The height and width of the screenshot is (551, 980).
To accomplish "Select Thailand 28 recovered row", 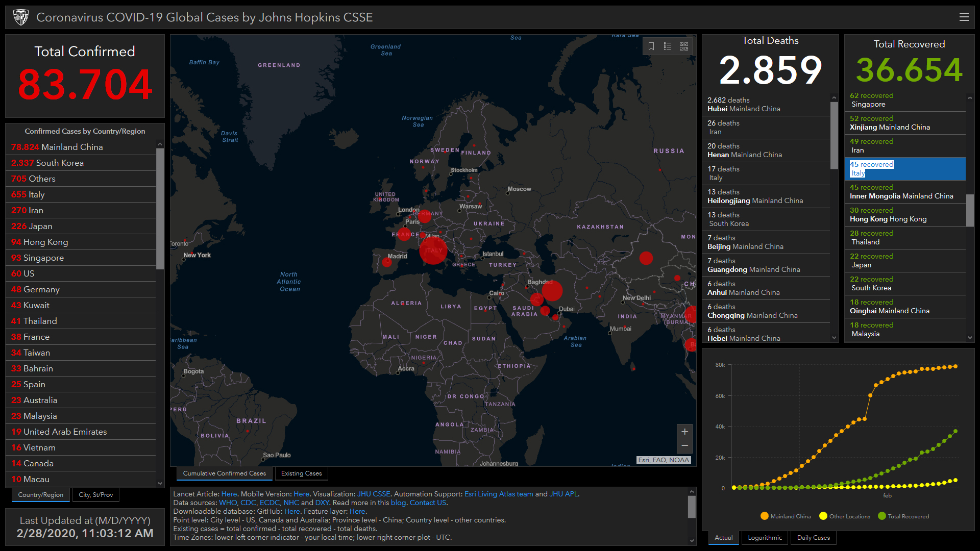I will click(905, 238).
